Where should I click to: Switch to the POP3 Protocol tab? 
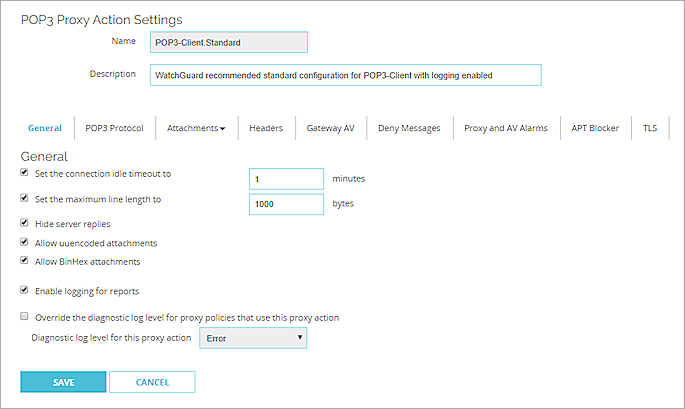(x=114, y=128)
